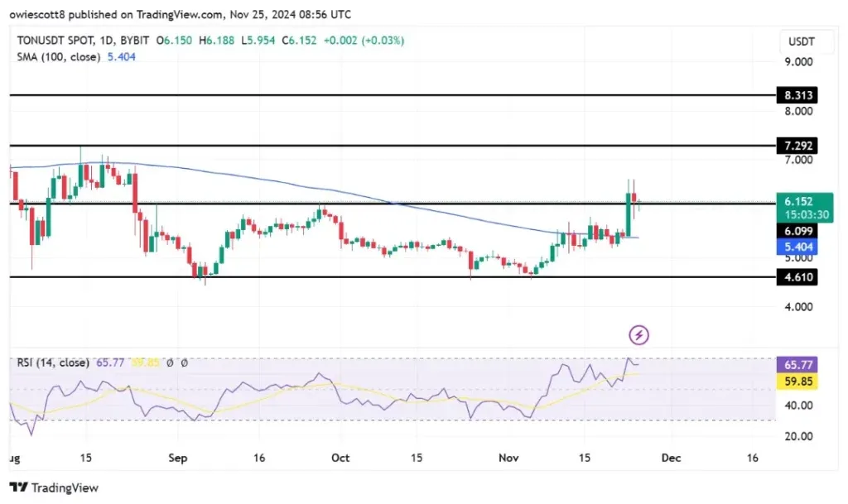848x504 pixels.
Task: Click the purple RSI 65.77 value label
Action: [x=797, y=362]
